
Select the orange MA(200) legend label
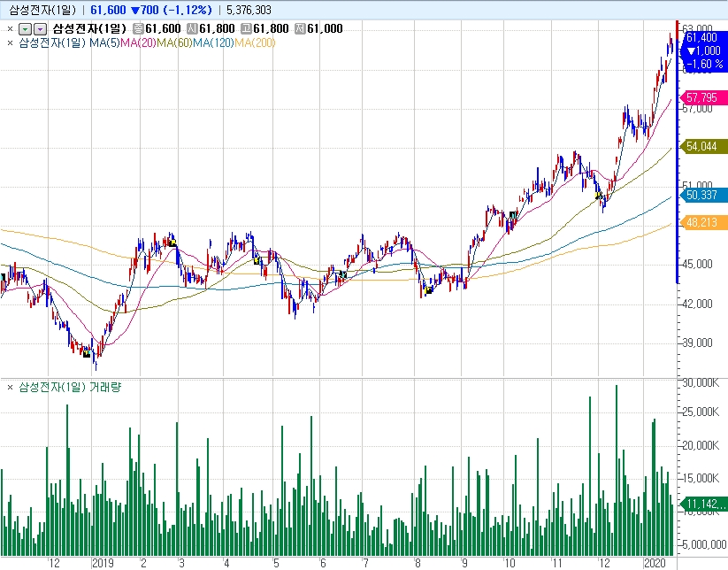(x=255, y=43)
